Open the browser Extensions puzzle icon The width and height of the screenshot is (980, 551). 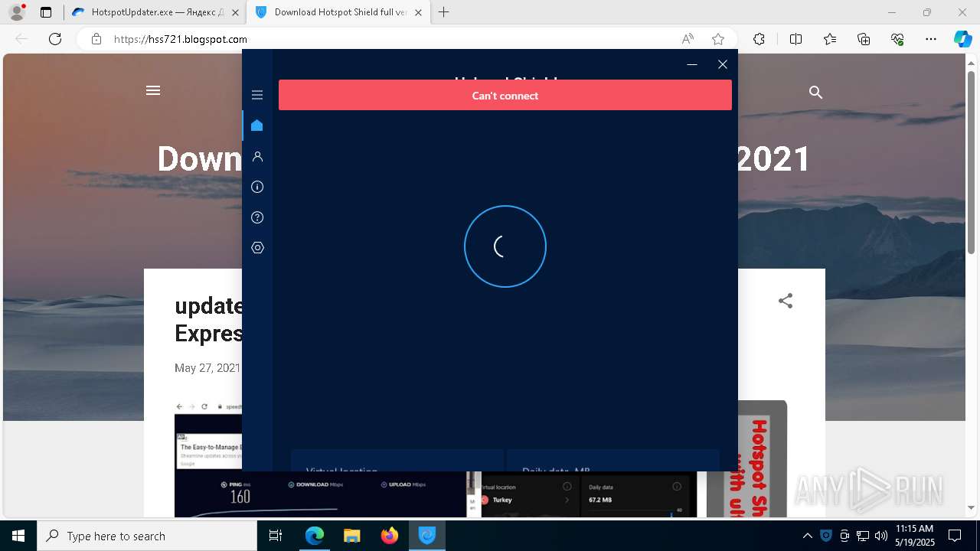coord(759,39)
